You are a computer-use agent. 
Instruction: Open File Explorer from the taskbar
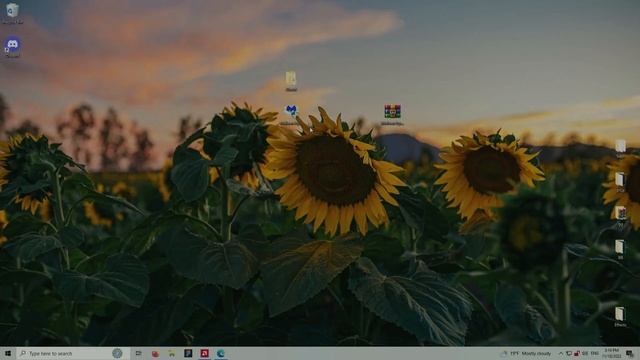172,353
